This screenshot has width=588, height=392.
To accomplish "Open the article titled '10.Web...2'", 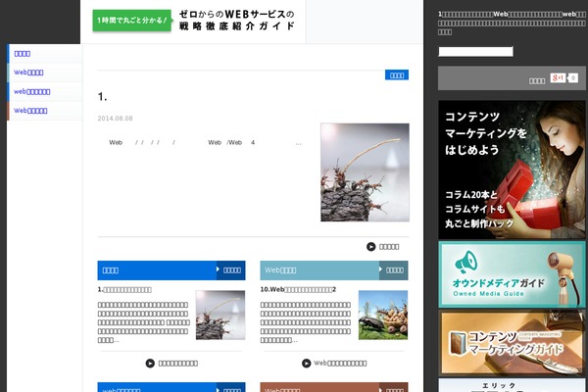I will click(x=298, y=290).
